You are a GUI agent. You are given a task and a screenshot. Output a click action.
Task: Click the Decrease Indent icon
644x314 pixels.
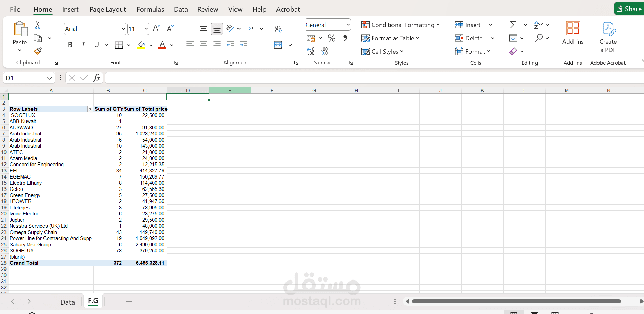[x=230, y=45]
